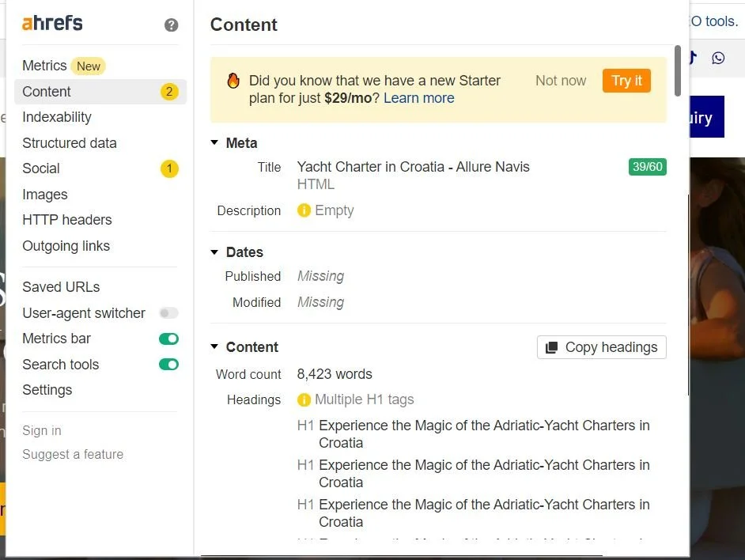This screenshot has height=560, width=745.
Task: Click the vertical scrollbar thumb
Action: pyautogui.click(x=677, y=71)
